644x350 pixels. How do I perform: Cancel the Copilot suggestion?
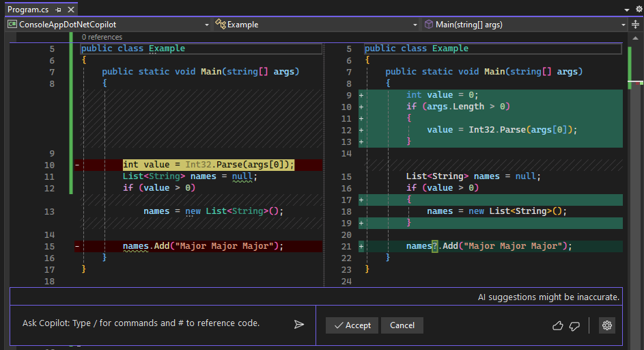pos(402,325)
